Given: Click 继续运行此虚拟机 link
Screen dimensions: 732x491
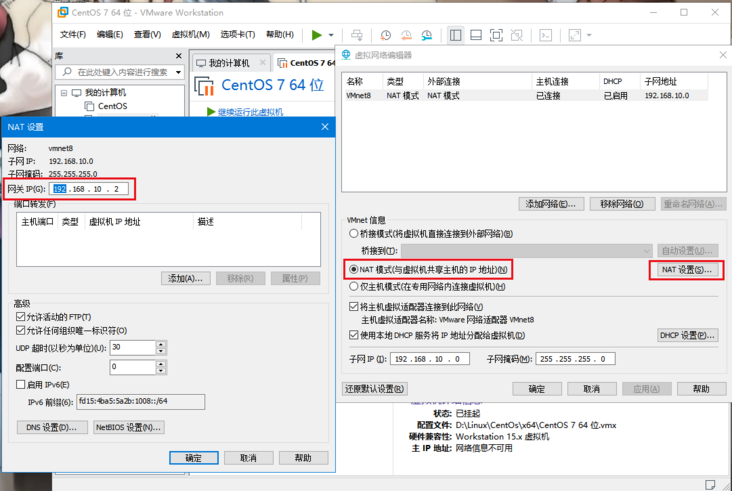Looking at the screenshot, I should pyautogui.click(x=250, y=112).
